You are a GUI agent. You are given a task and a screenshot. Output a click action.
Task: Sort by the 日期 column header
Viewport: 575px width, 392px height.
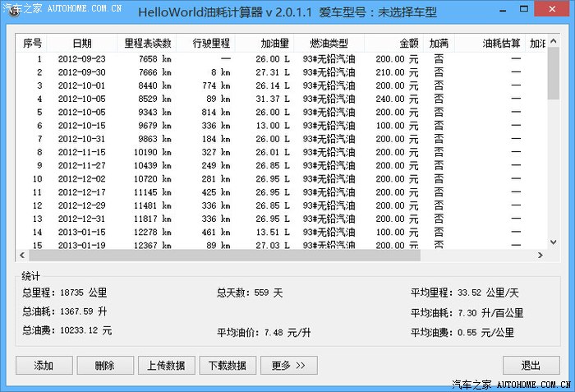pyautogui.click(x=81, y=43)
